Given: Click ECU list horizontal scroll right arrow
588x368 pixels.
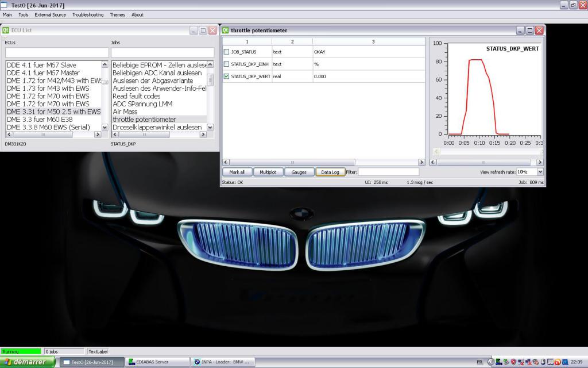Looking at the screenshot, I should (98, 135).
